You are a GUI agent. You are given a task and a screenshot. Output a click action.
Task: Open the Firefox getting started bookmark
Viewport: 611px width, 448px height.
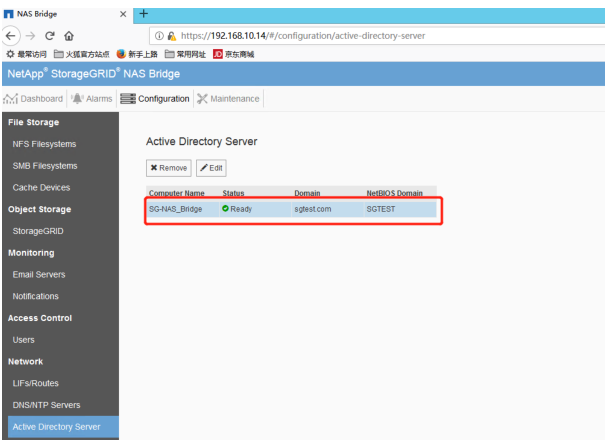(x=137, y=54)
